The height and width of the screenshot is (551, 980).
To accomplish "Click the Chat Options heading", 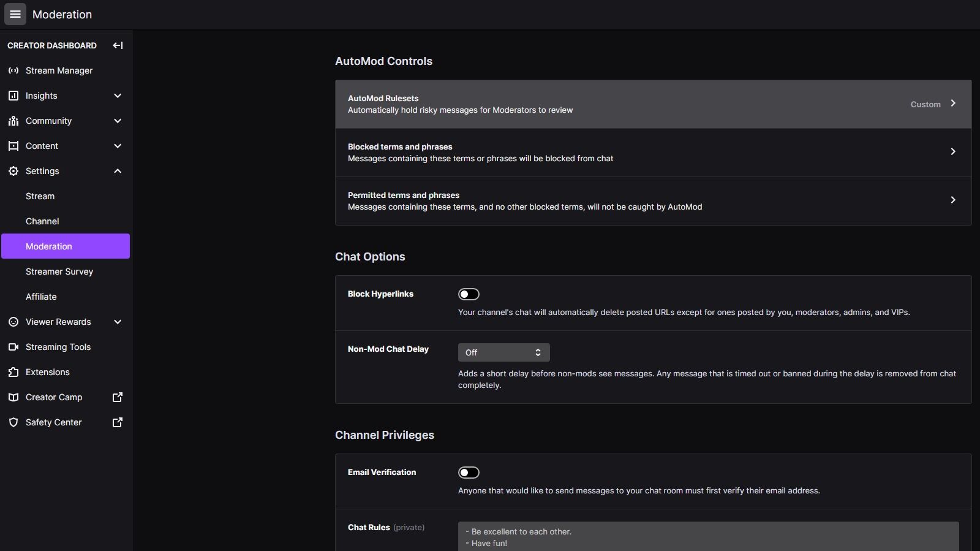I will pyautogui.click(x=370, y=257).
